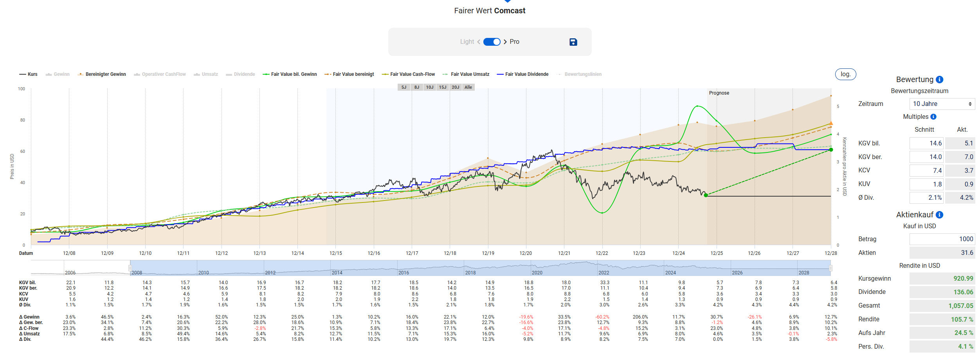Click the left chevron next to Light
980x360 pixels.
(479, 42)
